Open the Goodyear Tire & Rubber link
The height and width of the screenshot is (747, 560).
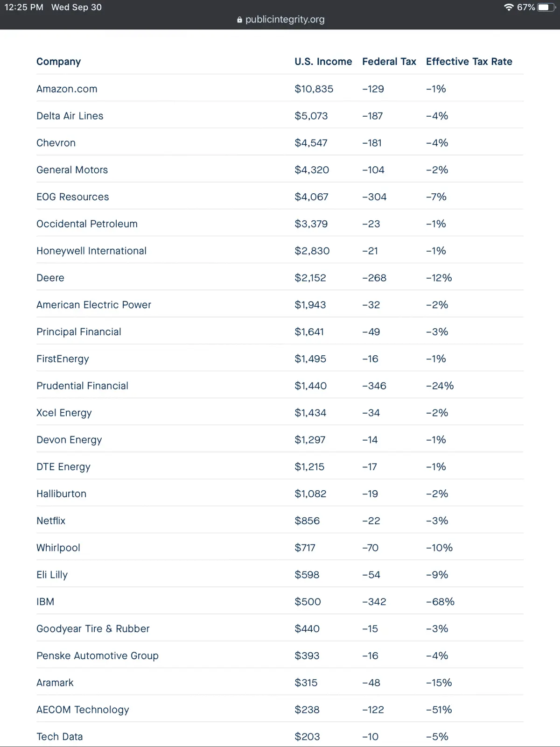tap(93, 629)
